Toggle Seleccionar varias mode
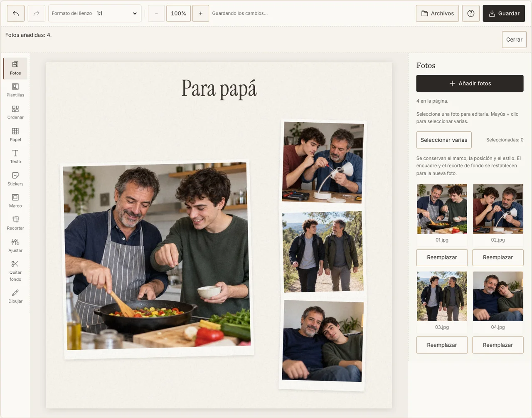 (x=444, y=140)
